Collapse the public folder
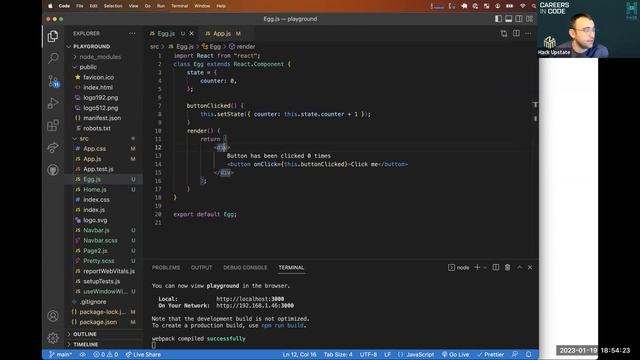The height and width of the screenshot is (360, 640). [88, 67]
